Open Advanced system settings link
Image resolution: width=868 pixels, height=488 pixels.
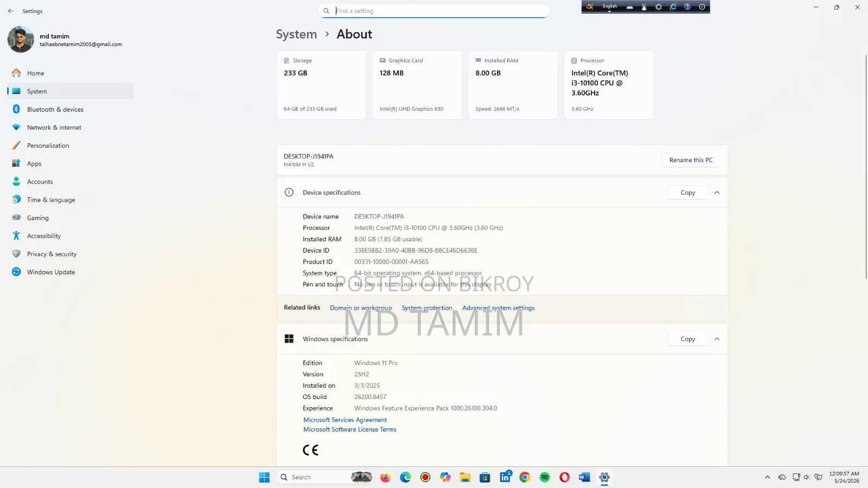[x=499, y=308]
